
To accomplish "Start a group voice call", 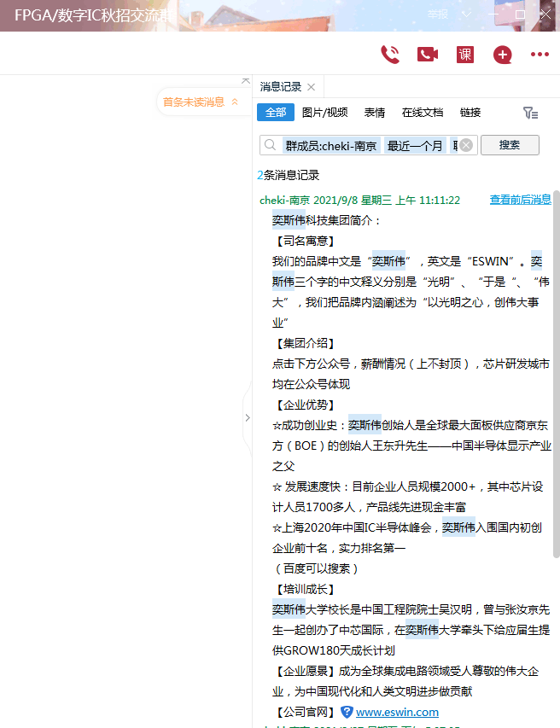I will 390,55.
